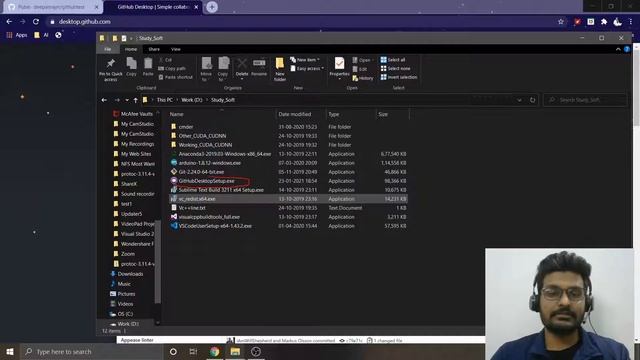Screen dimensions: 640x360
Task: Open the Move to dropdown
Action: pyautogui.click(x=207, y=69)
